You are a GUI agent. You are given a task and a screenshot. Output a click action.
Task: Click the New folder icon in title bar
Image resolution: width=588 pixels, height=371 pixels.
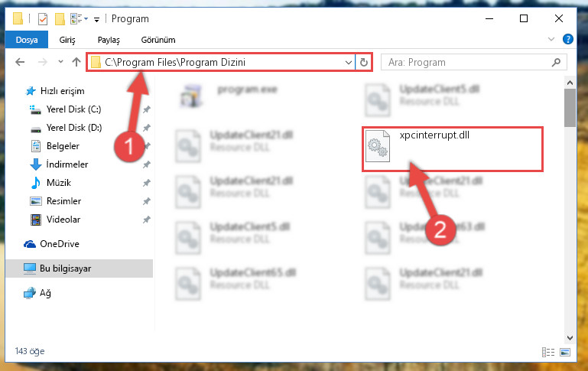click(60, 19)
